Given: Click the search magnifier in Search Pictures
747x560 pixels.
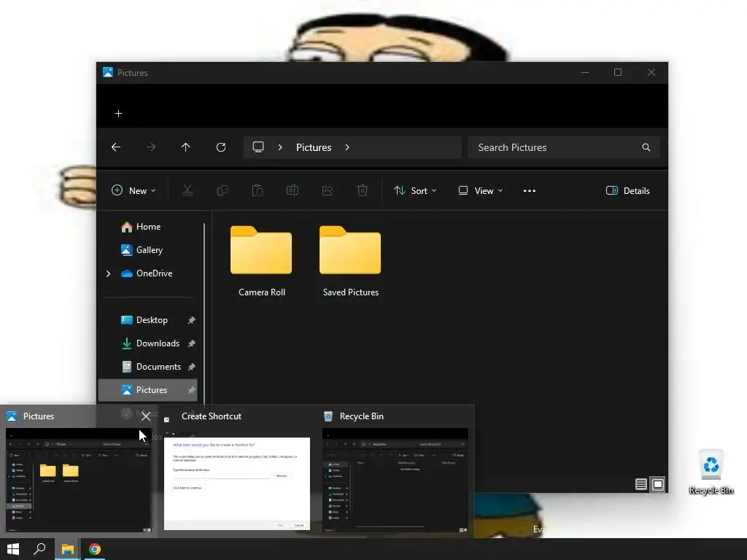Looking at the screenshot, I should (646, 147).
